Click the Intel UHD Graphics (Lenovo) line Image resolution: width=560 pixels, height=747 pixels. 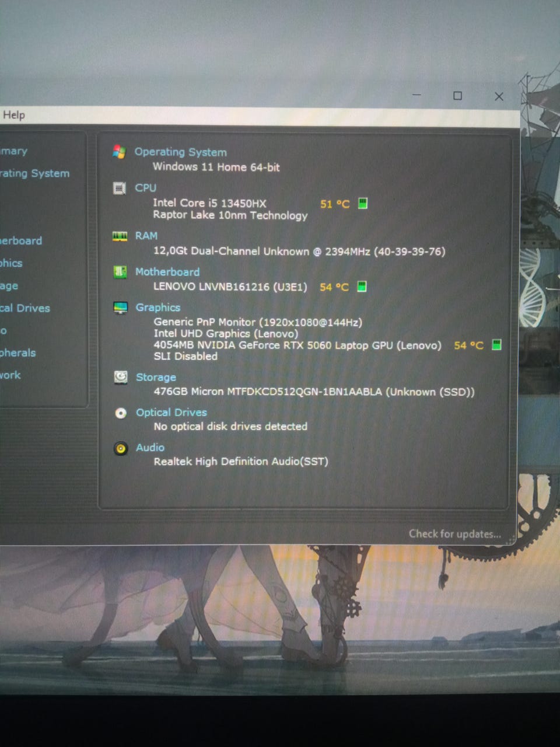(x=226, y=334)
